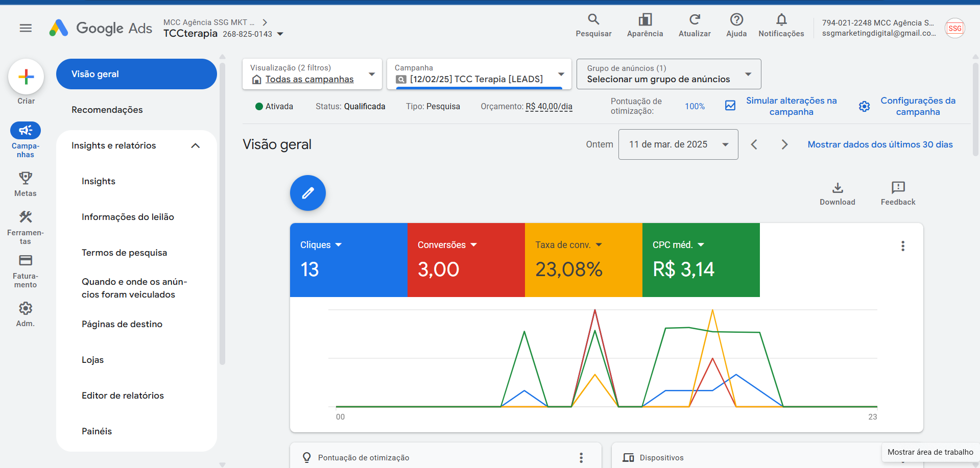Go to previous date with left arrow
The image size is (980, 468).
pos(754,144)
